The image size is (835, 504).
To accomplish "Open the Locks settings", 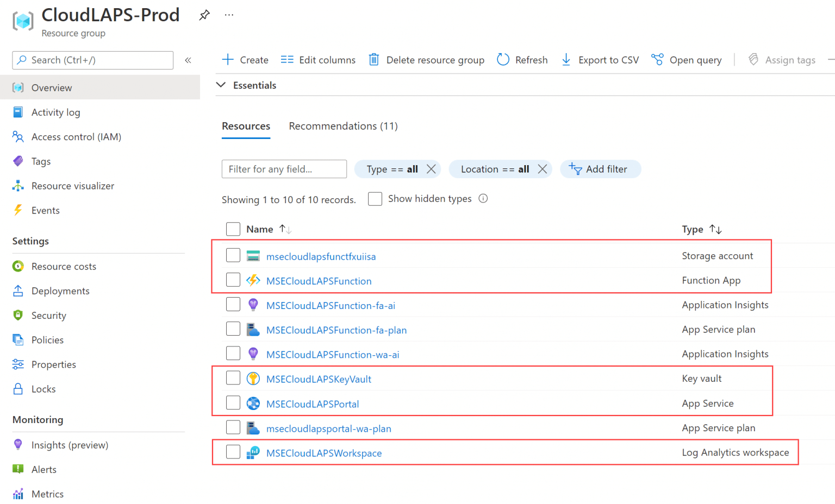I will point(43,389).
